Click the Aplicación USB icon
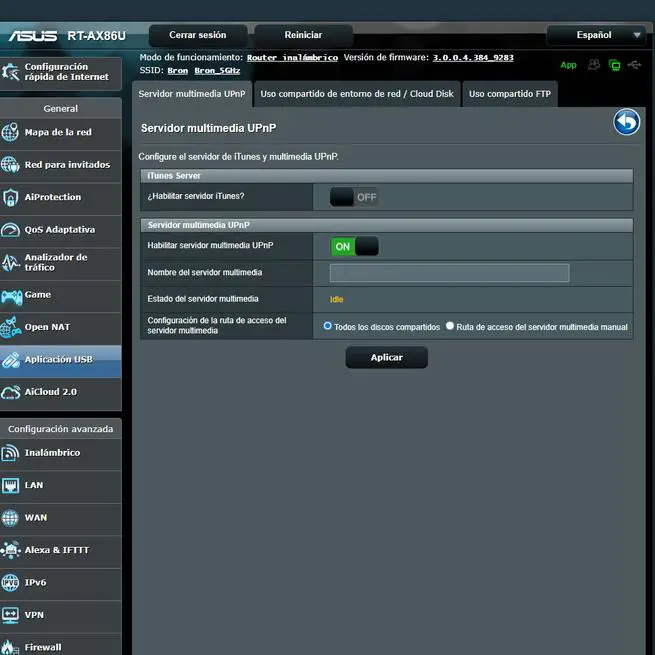This screenshot has height=655, width=655. [x=10, y=360]
